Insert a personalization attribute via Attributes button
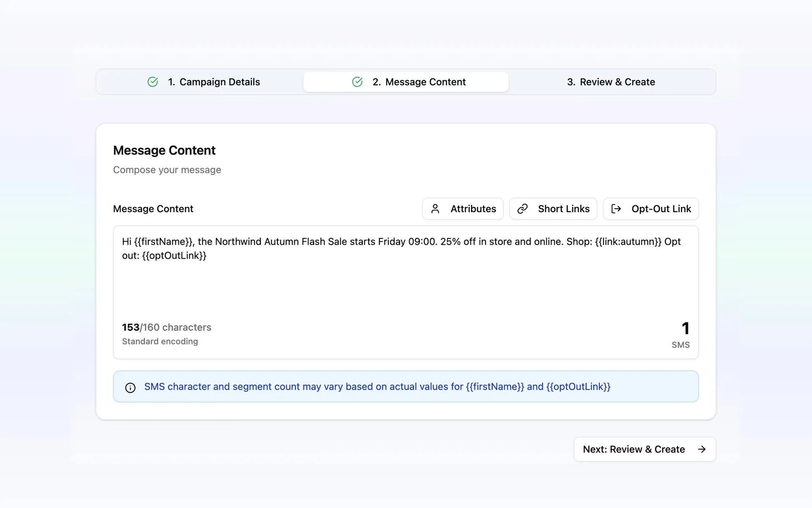Screen dimensions: 812x508 pos(463,209)
